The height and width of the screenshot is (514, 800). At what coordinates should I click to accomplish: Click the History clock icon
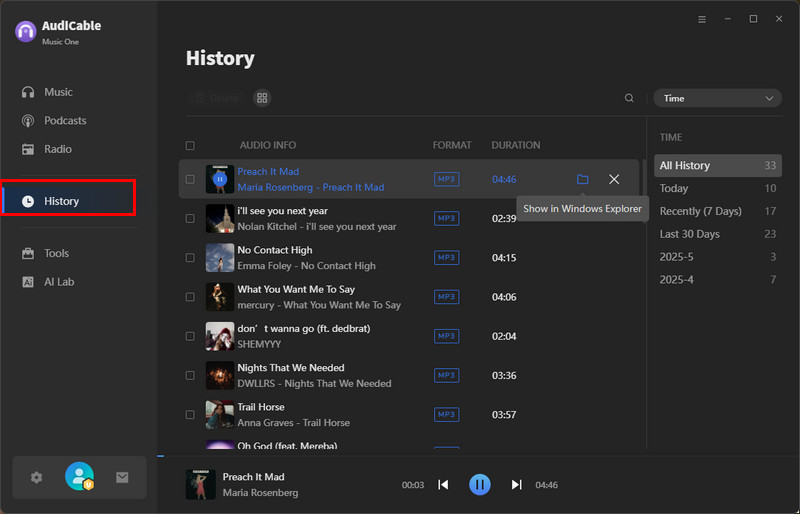tap(28, 201)
